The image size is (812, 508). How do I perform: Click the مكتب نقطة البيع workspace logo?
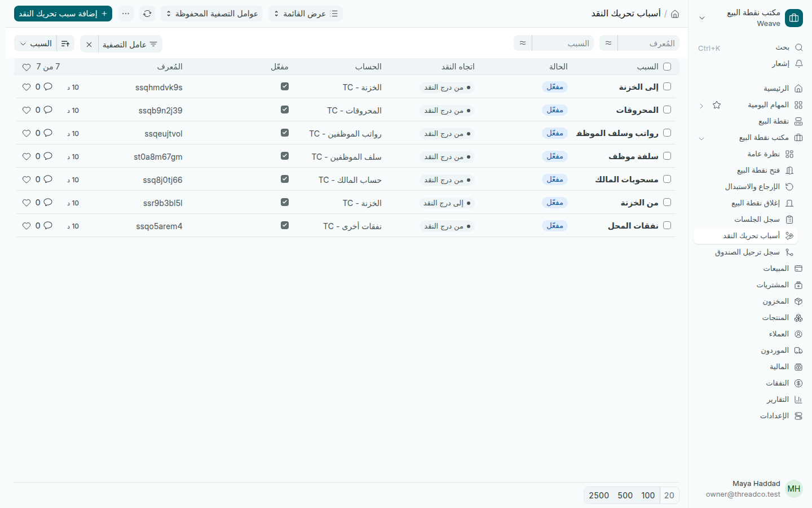[x=794, y=18]
